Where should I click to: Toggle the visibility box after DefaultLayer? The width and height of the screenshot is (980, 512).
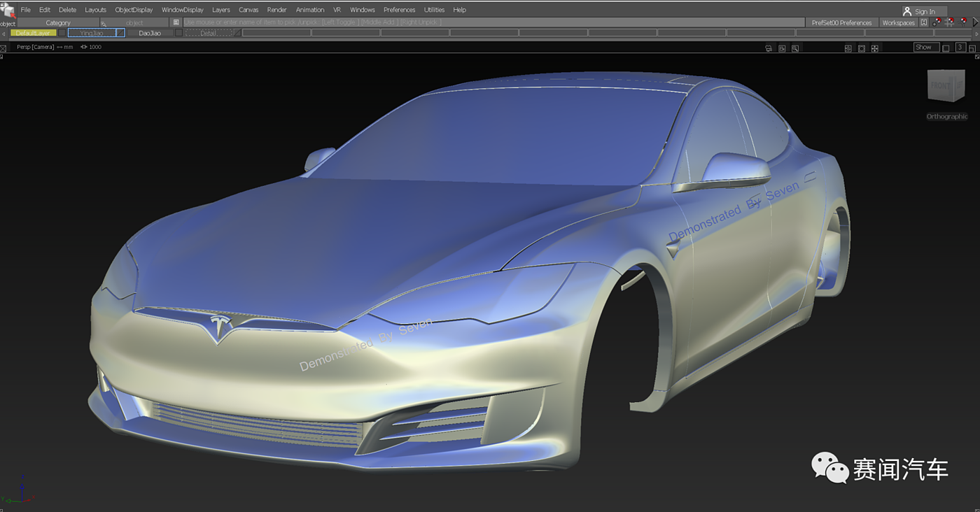pos(62,33)
